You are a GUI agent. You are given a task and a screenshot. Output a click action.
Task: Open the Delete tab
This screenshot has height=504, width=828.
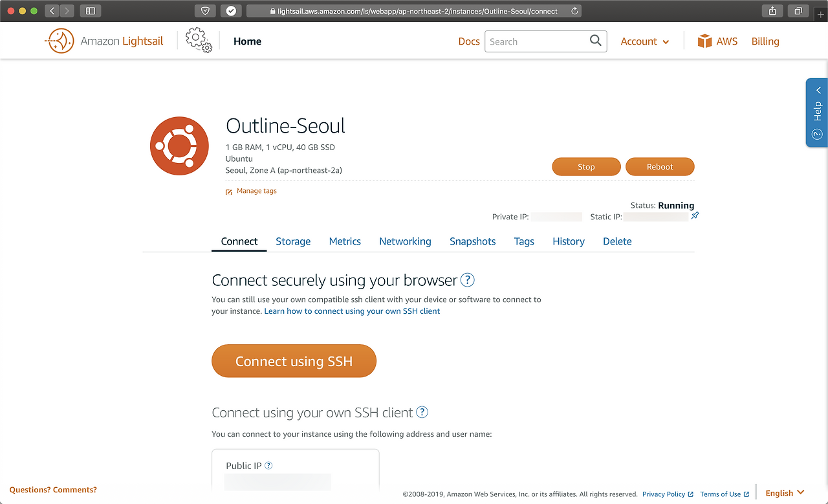(617, 241)
